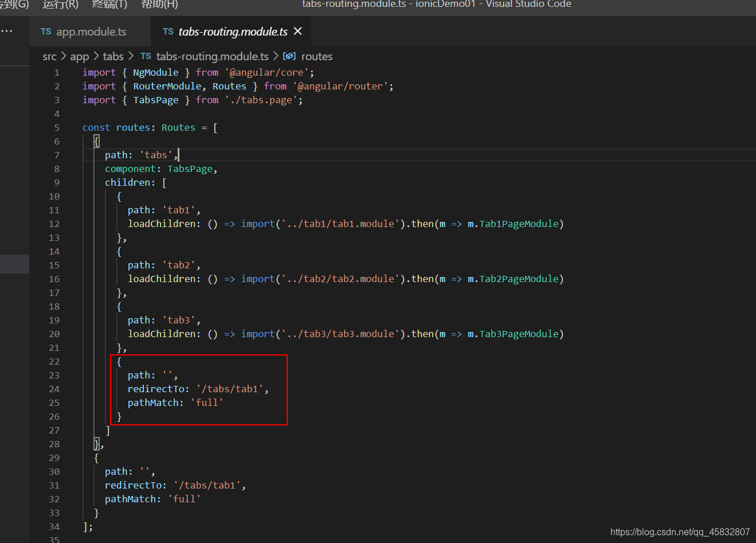Click the TS file icon in breadcrumb
The image size is (756, 543).
[x=146, y=56]
